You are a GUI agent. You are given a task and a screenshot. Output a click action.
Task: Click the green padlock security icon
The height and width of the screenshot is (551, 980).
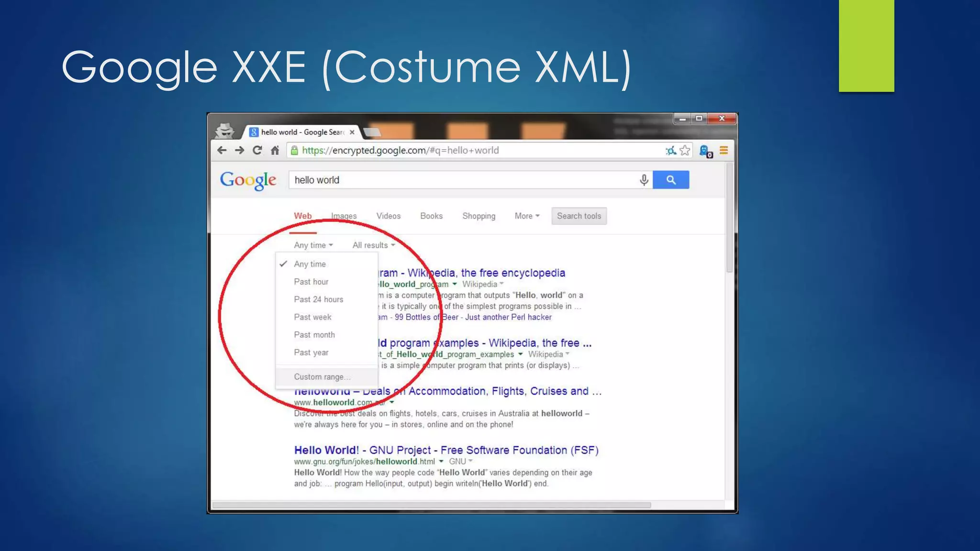[294, 150]
